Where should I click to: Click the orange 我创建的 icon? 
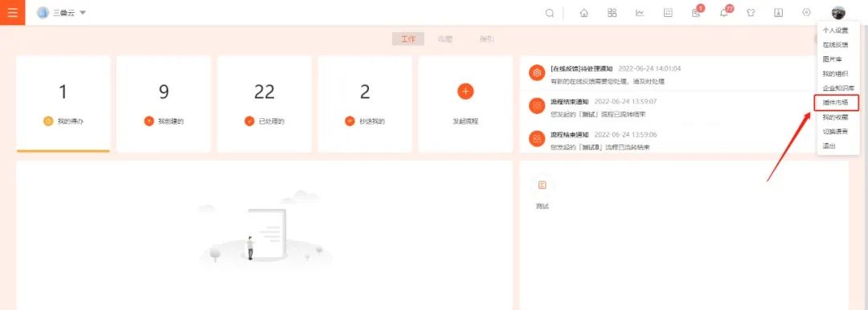coord(149,121)
